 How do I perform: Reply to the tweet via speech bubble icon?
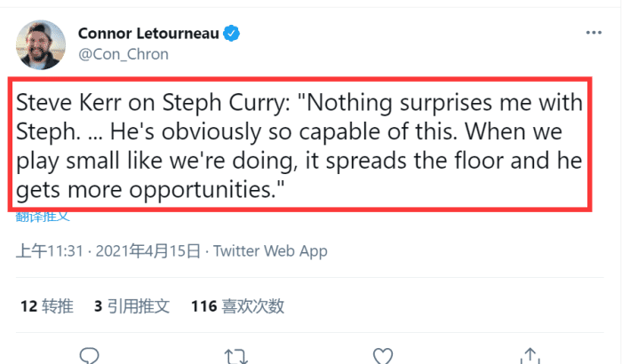pos(89,357)
